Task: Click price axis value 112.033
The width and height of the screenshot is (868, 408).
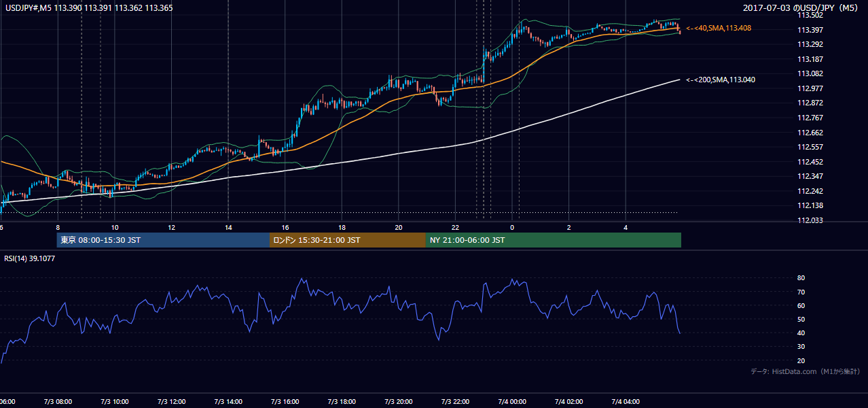Action: click(810, 220)
